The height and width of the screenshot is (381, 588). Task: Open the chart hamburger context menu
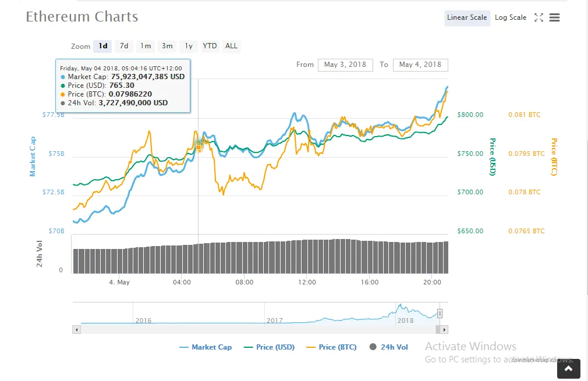pos(554,17)
